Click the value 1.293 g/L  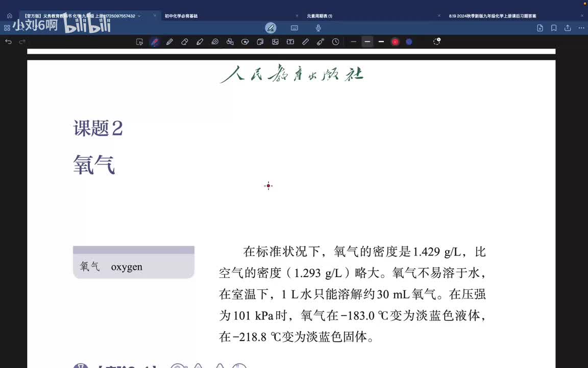tap(318, 273)
